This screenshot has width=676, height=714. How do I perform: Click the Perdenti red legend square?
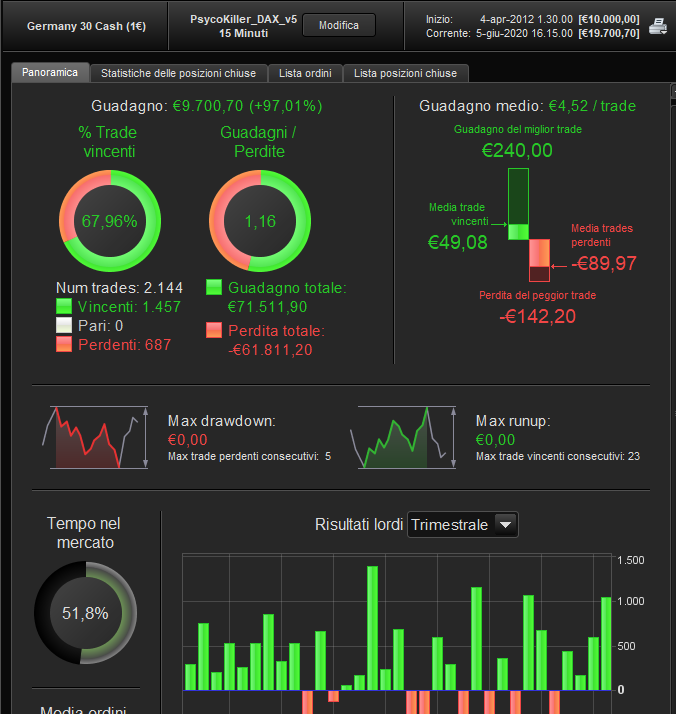[64, 344]
